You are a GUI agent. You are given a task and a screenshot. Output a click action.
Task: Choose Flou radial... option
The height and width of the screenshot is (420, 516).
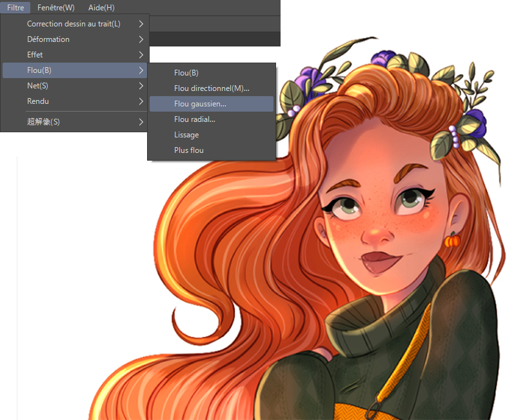coord(194,119)
